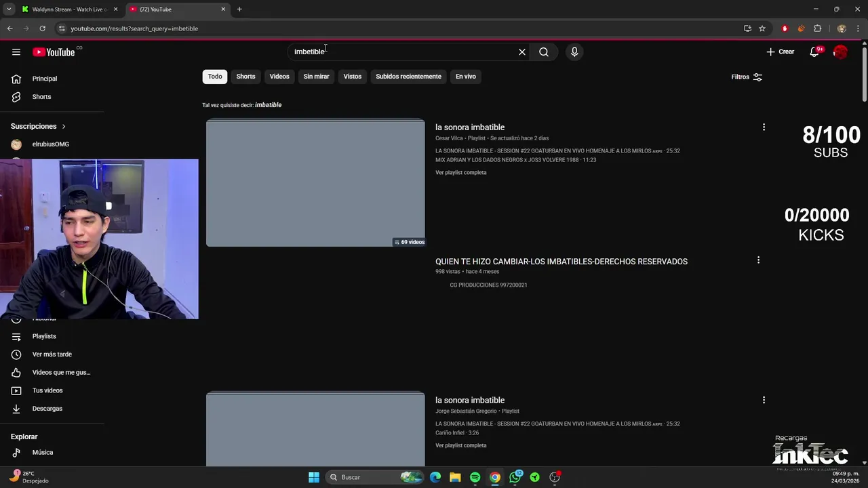The height and width of the screenshot is (488, 868).
Task: Click the suggested spelling imbatible
Action: click(x=268, y=105)
